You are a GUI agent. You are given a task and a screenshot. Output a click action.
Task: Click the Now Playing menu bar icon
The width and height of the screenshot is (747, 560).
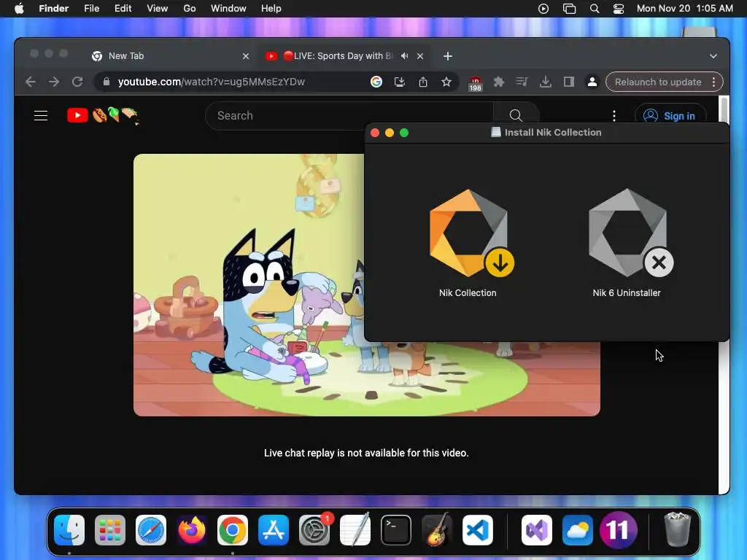(543, 9)
